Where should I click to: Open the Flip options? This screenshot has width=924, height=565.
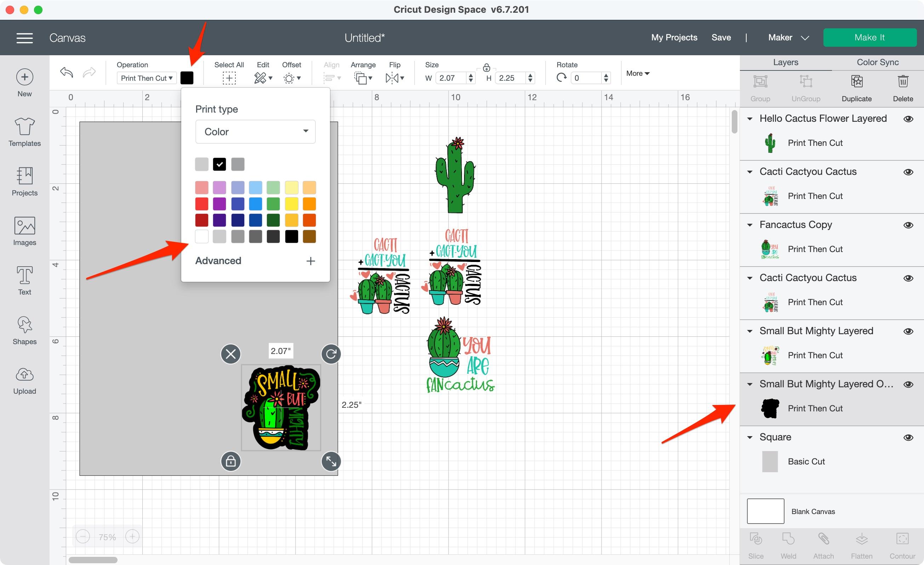tap(394, 78)
